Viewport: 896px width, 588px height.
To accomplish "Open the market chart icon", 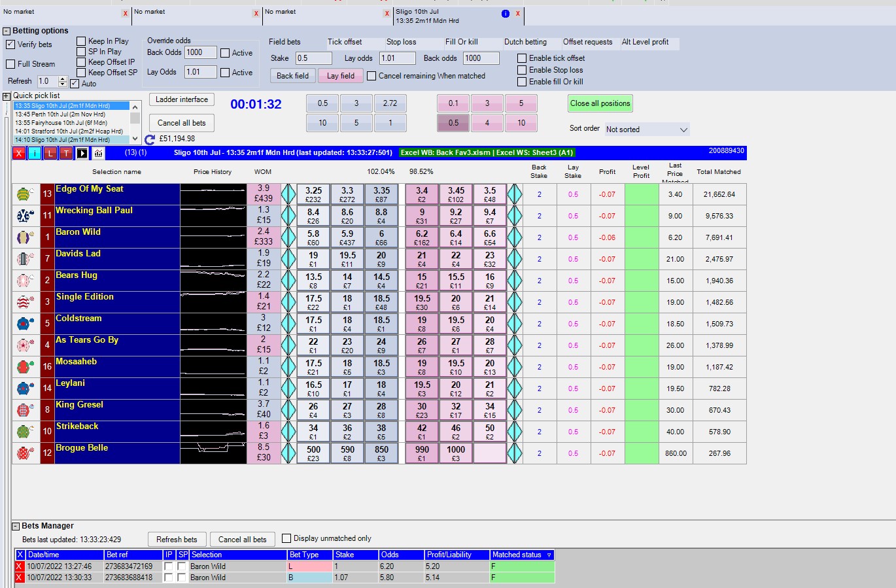I will click(x=98, y=153).
